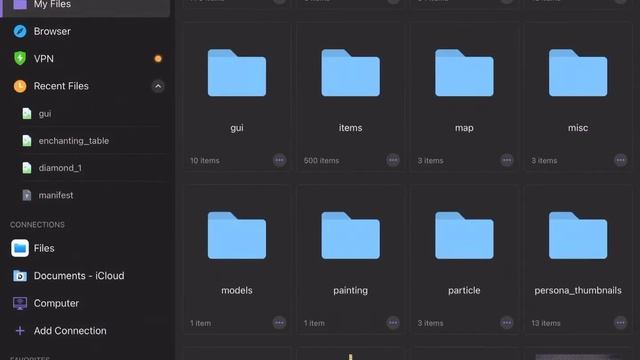Image resolution: width=640 pixels, height=360 pixels.
Task: Click the gui file icon in Recent Files
Action: pos(27,113)
